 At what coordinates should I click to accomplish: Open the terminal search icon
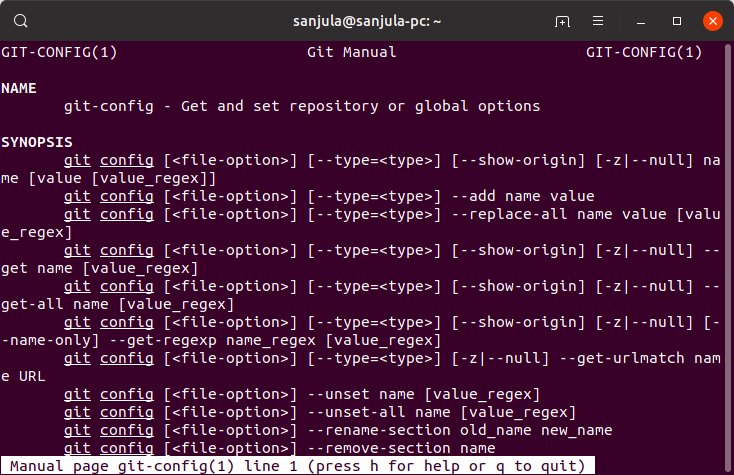coord(21,21)
